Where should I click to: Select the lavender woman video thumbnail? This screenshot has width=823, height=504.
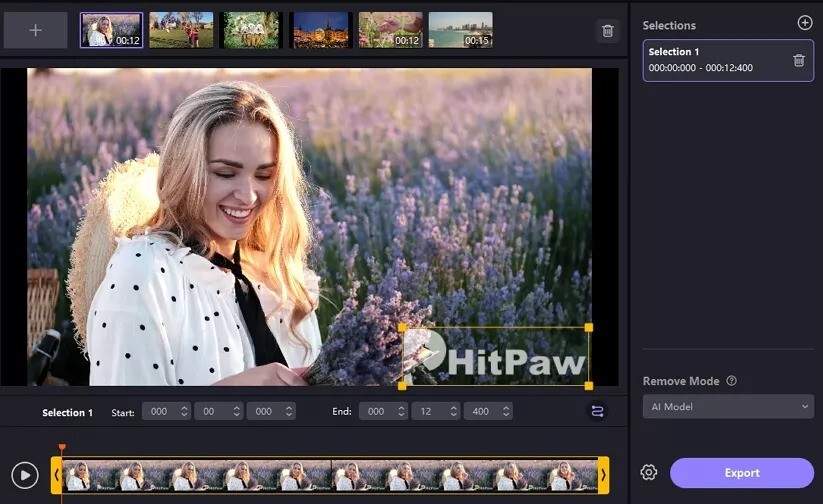[111, 30]
